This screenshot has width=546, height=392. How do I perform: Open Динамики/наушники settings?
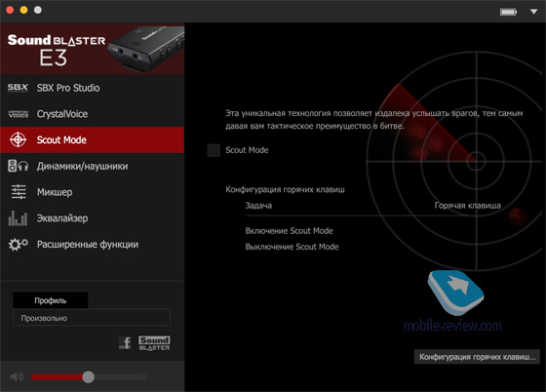[92, 166]
